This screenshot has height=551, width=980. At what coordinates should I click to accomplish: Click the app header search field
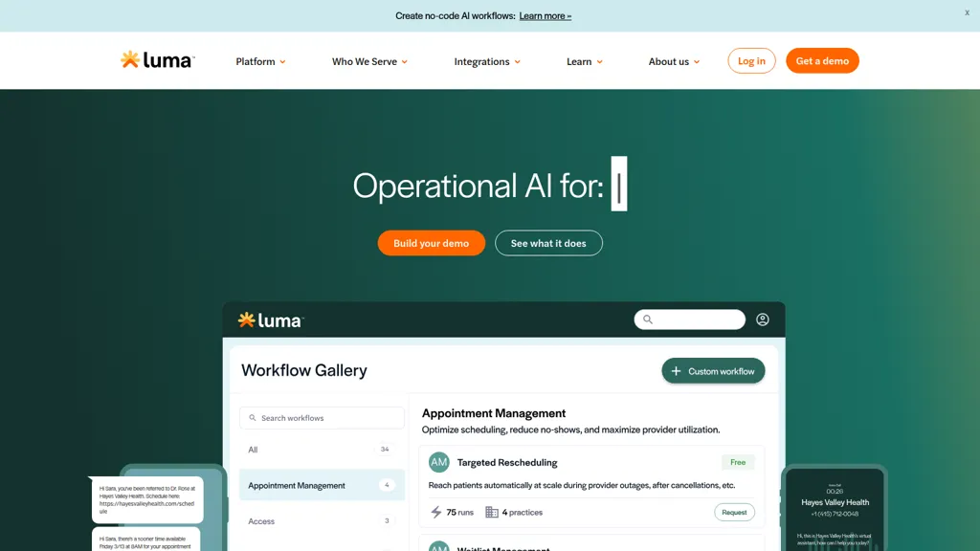pyautogui.click(x=689, y=320)
